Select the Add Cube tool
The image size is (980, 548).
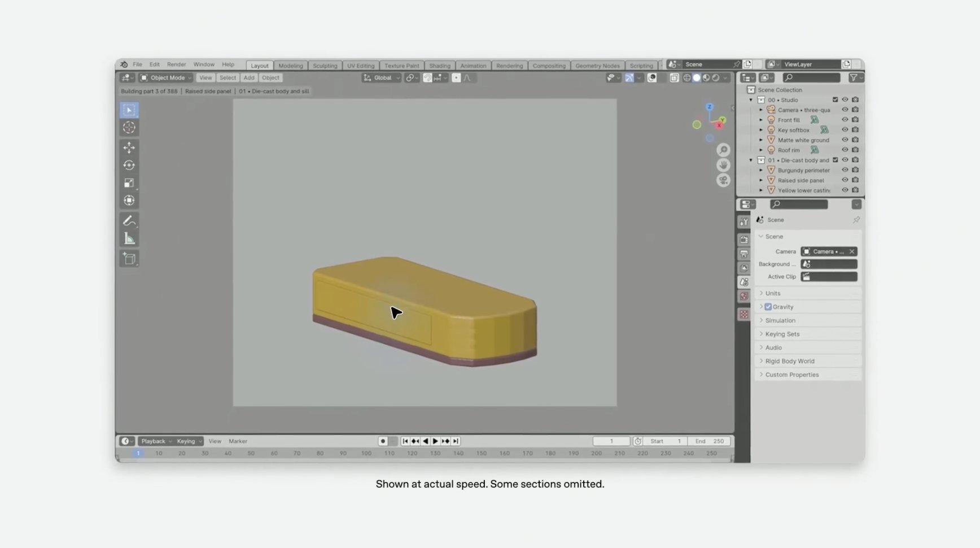129,259
